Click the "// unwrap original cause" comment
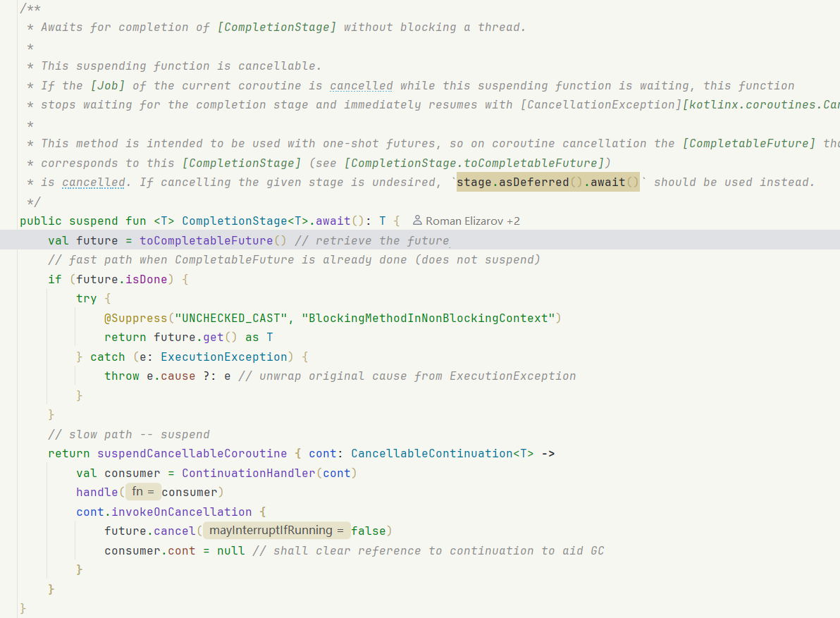 coord(407,376)
